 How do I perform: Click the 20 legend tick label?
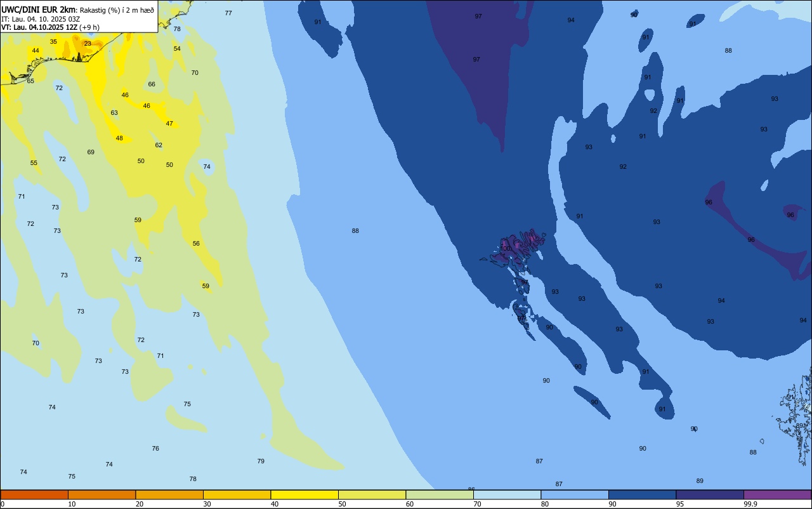(139, 504)
